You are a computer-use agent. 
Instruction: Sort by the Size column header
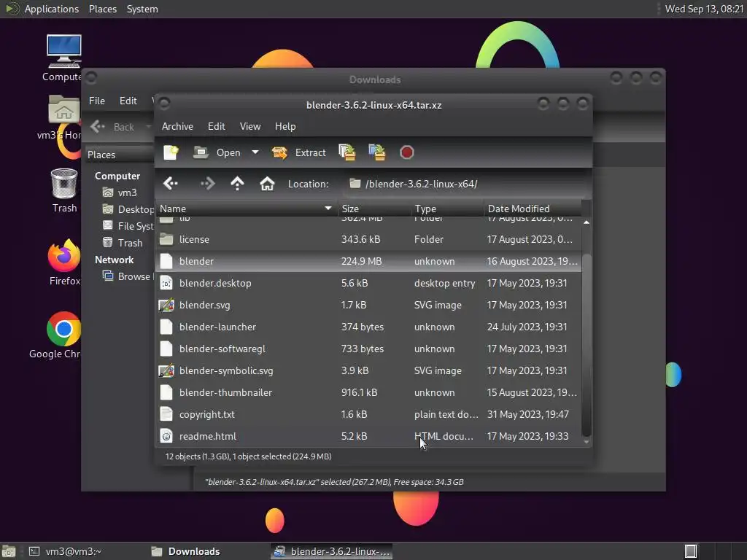[373, 209]
